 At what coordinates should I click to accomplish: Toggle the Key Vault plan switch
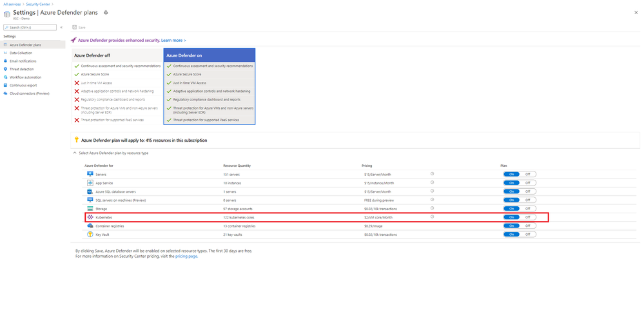pos(520,235)
